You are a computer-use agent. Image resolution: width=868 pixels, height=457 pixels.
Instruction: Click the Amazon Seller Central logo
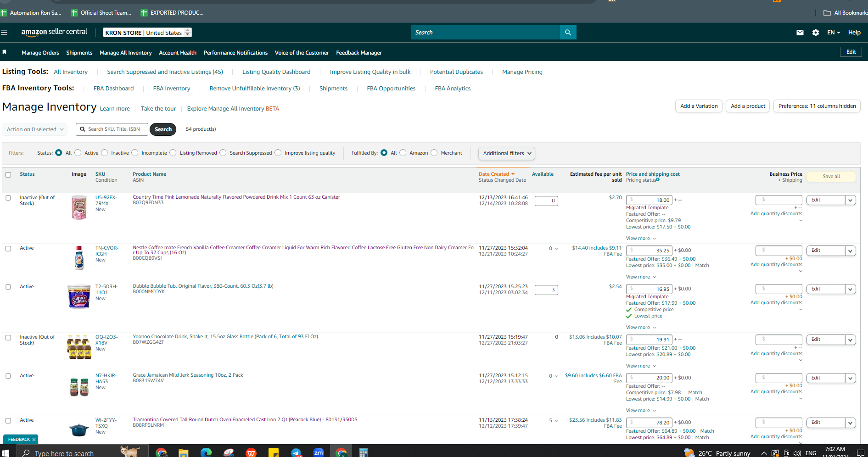(x=54, y=32)
